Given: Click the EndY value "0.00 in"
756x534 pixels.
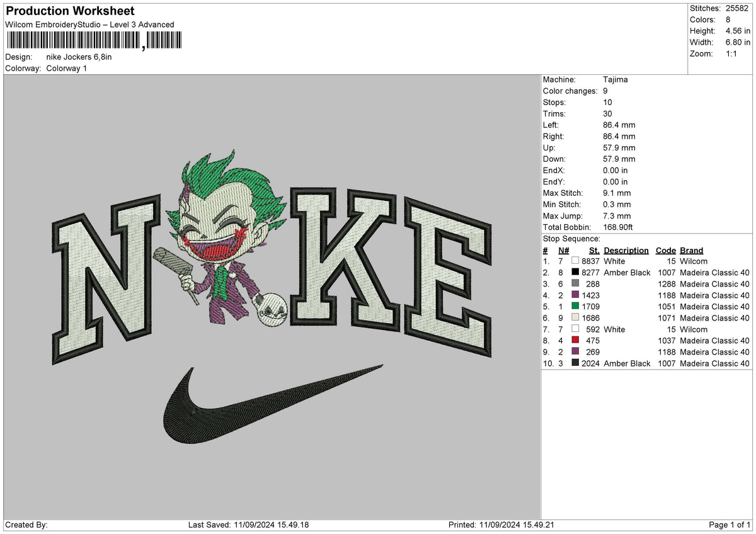Looking at the screenshot, I should point(616,181).
